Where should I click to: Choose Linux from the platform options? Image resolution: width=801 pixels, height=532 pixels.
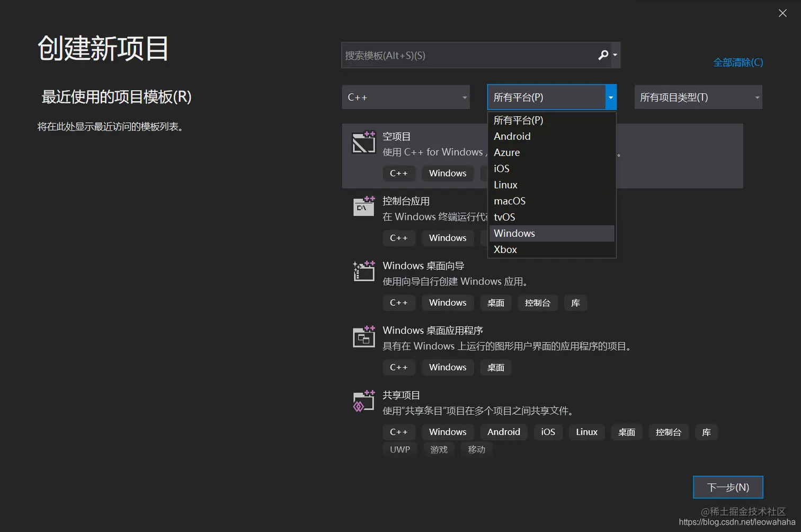505,184
